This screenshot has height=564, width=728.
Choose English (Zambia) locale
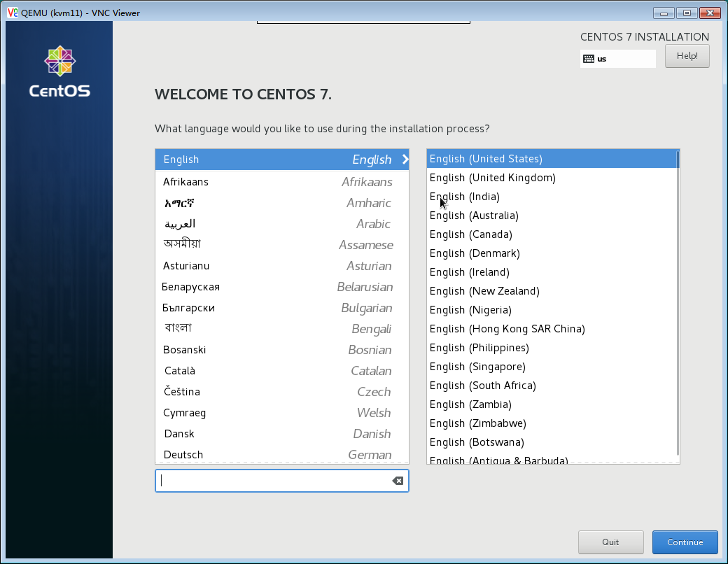point(552,404)
